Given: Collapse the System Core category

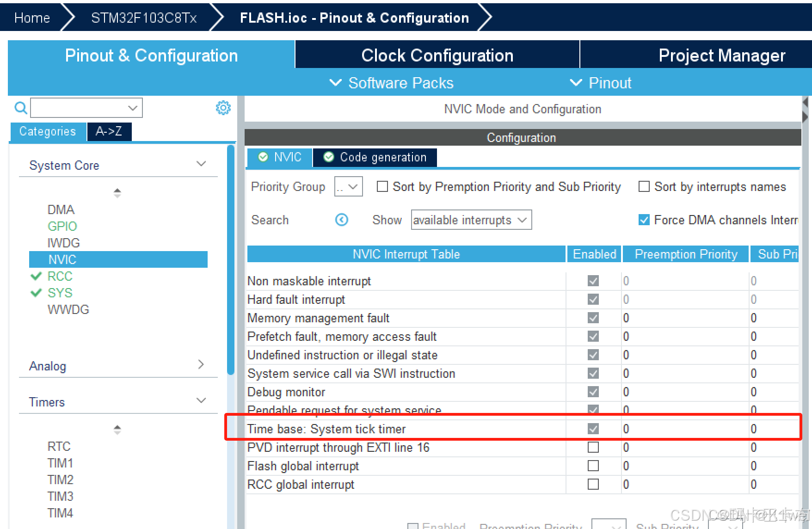Looking at the screenshot, I should (201, 164).
